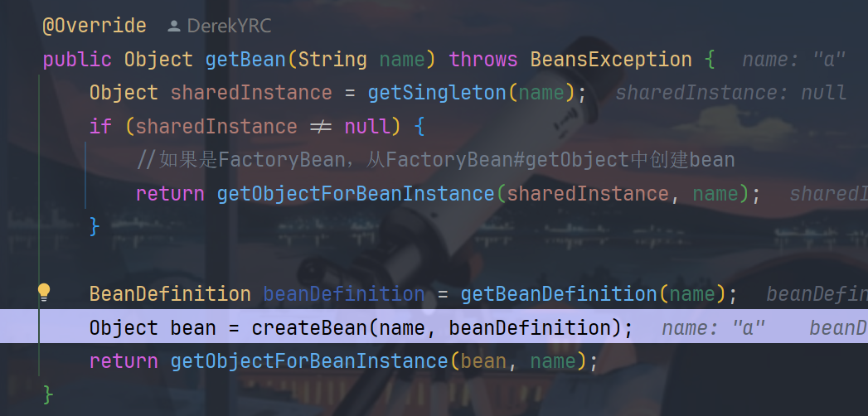Screen dimensions: 868x416
Task: Click the green closing brace of getBean method
Action: pyautogui.click(x=49, y=395)
